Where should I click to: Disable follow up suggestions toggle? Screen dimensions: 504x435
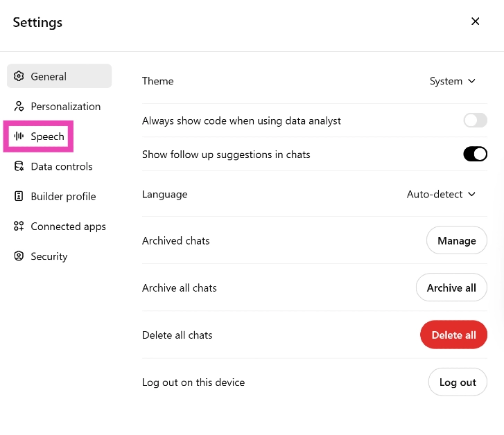(476, 154)
